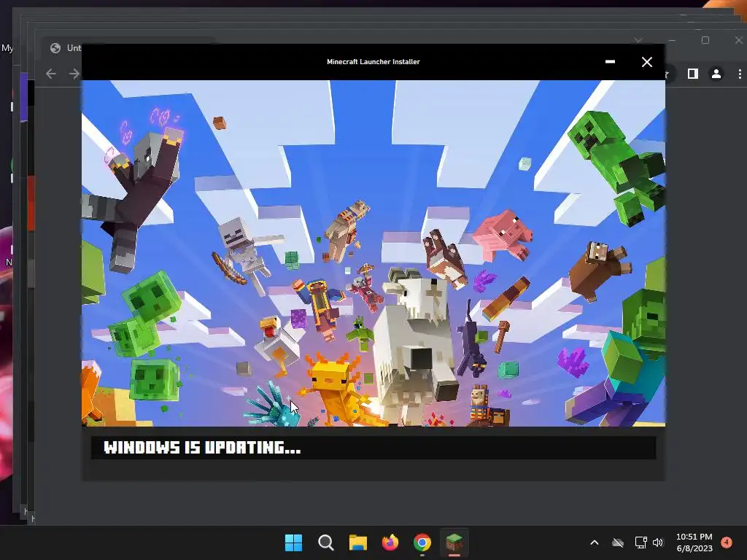Open taskbar Search
747x560 pixels.
click(326, 542)
